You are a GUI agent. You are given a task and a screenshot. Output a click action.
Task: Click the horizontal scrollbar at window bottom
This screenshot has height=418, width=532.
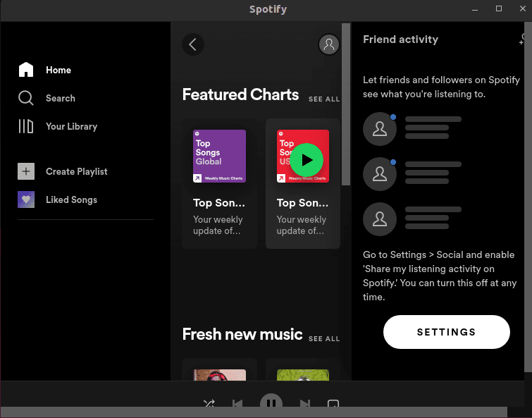click(254, 412)
